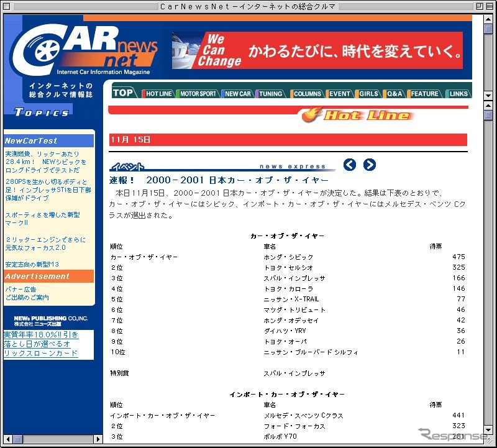Click the Topics sidebar heading
Image resolution: width=497 pixels, height=448 pixels.
click(x=41, y=112)
